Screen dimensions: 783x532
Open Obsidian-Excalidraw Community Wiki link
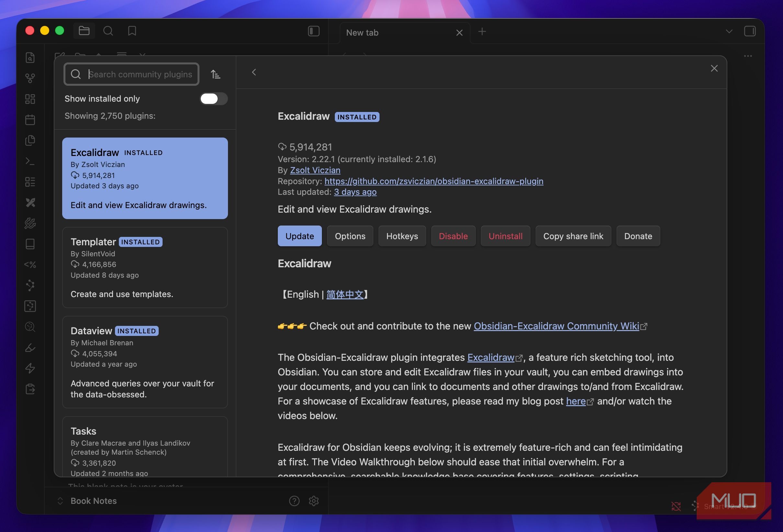[556, 326]
